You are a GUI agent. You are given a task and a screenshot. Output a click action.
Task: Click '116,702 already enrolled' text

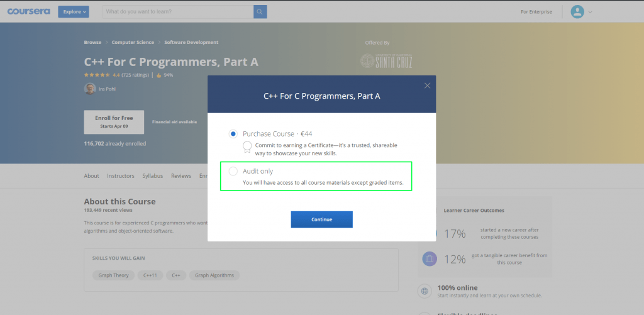pyautogui.click(x=115, y=144)
